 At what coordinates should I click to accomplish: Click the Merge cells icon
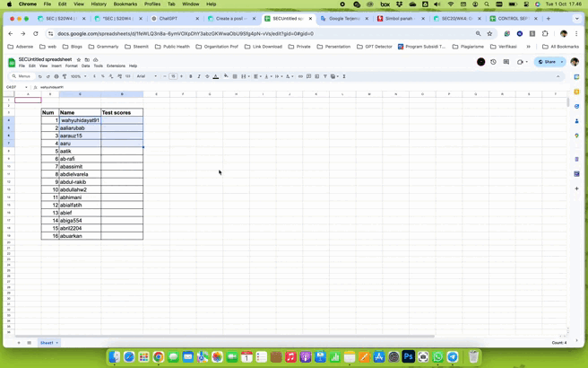tap(244, 76)
